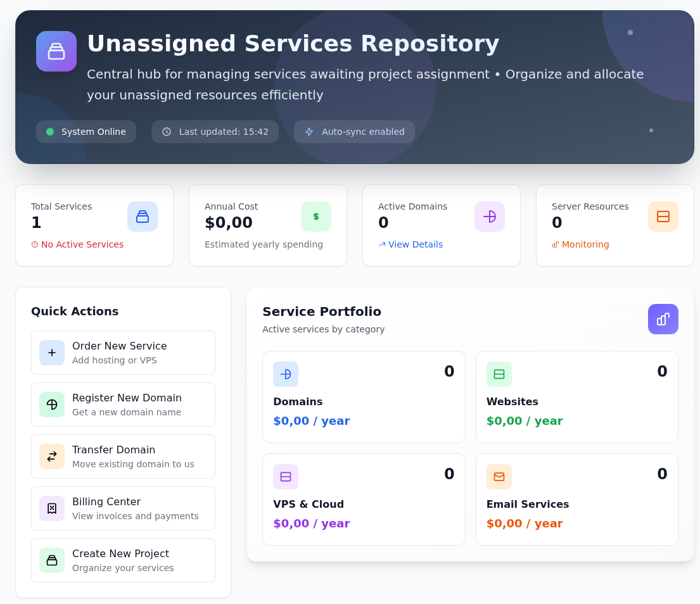Click the Active services by category subtitle
The image size is (700, 604).
(324, 329)
